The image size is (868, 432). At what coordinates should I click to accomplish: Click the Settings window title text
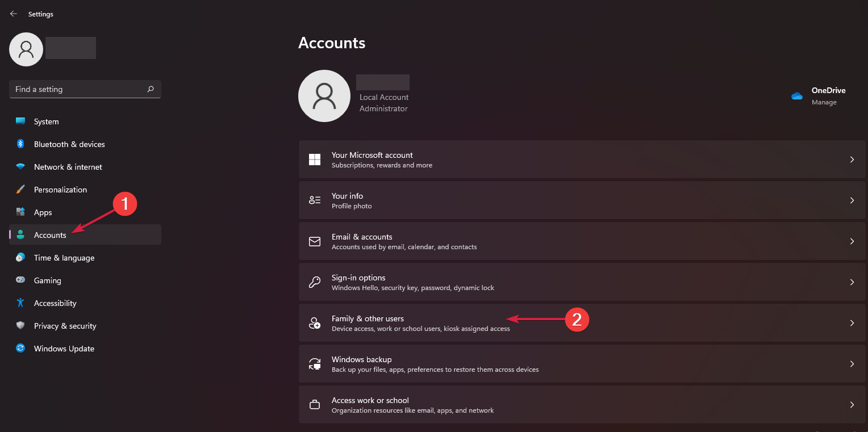(x=41, y=14)
